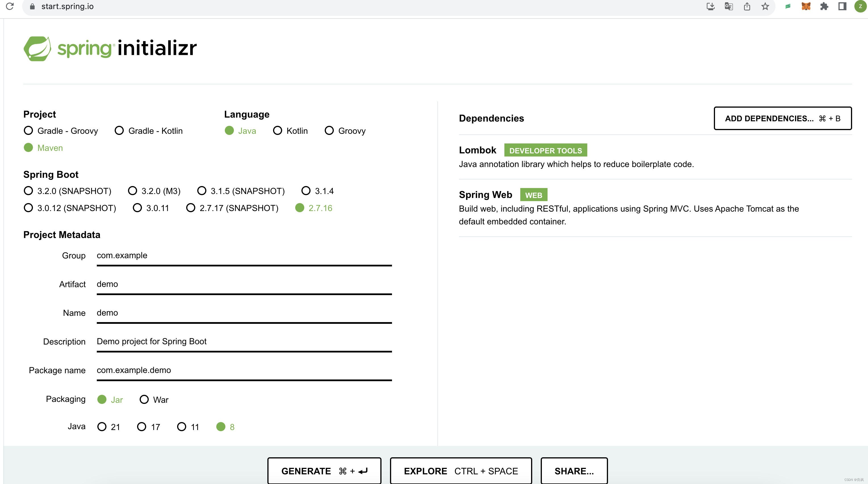Toggle the browser side panel icon
This screenshot has height=484, width=868.
coord(842,7)
